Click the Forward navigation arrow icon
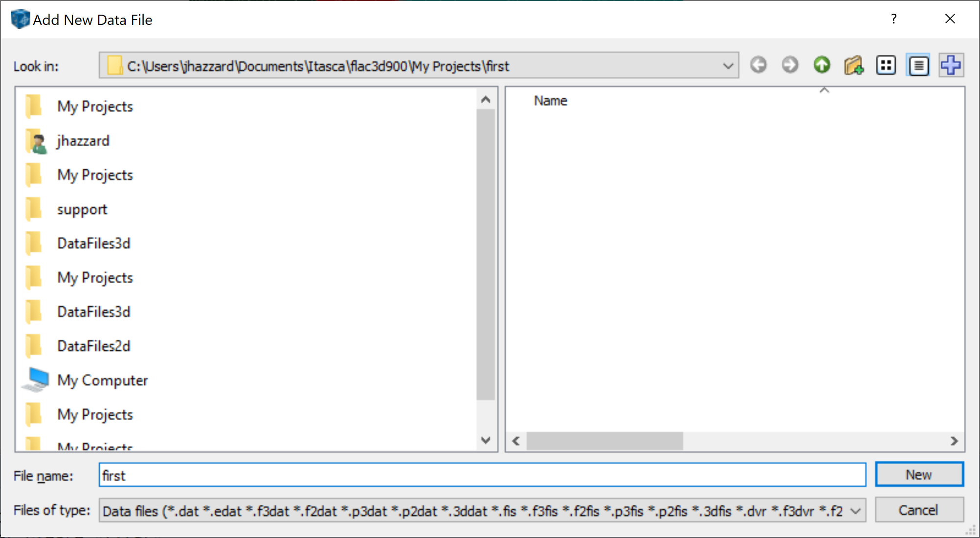The height and width of the screenshot is (538, 980). pos(790,65)
